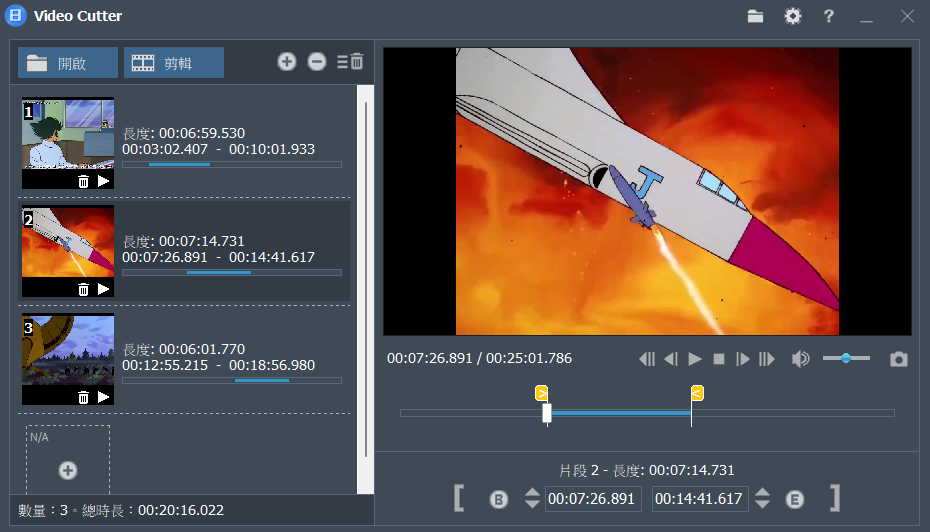The height and width of the screenshot is (532, 930).
Task: Play segment 2 with its play icon
Action: (x=104, y=289)
